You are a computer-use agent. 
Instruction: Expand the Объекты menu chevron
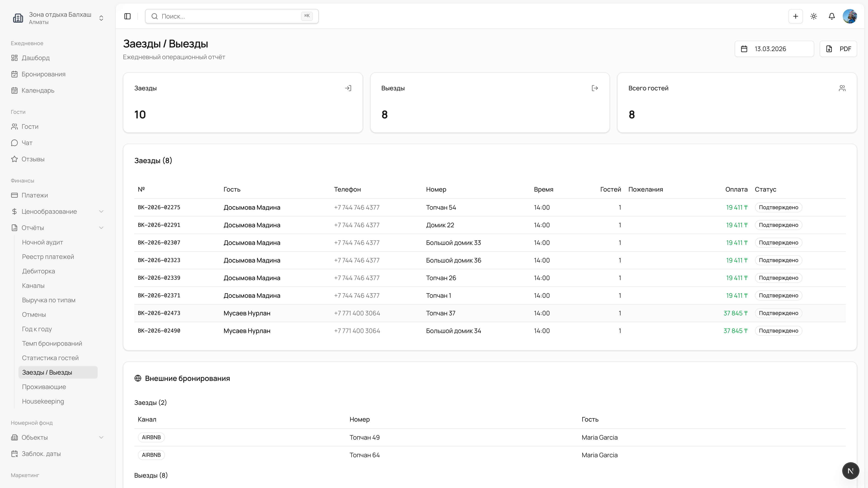coord(101,437)
